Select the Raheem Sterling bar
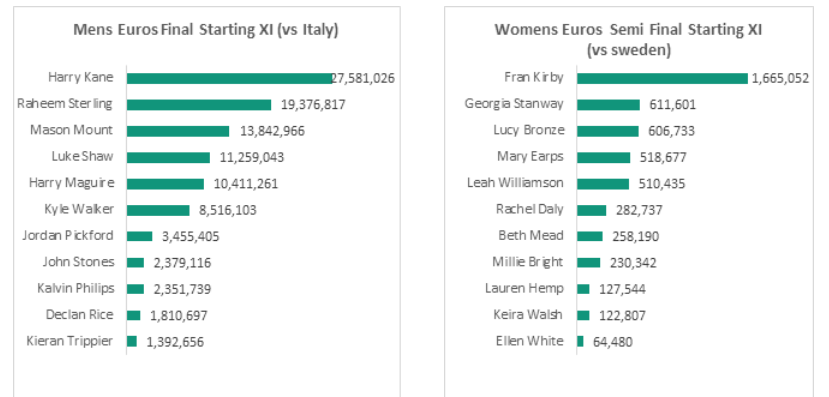 click(x=199, y=105)
